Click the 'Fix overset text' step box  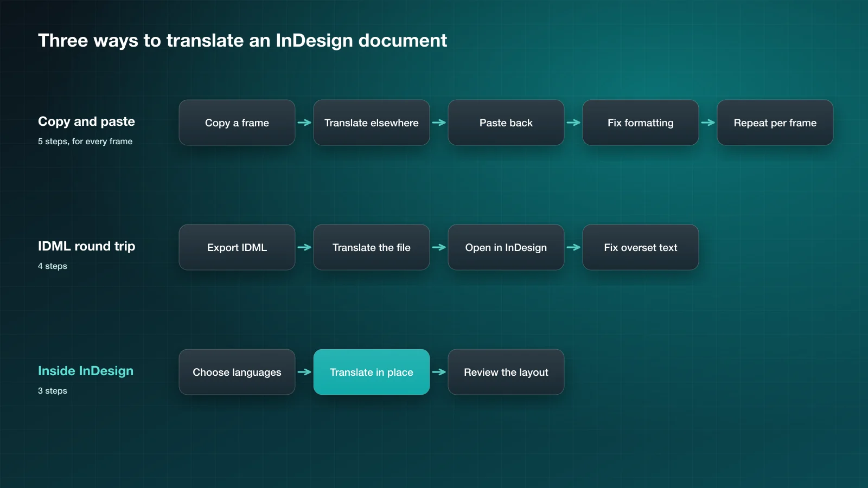641,247
